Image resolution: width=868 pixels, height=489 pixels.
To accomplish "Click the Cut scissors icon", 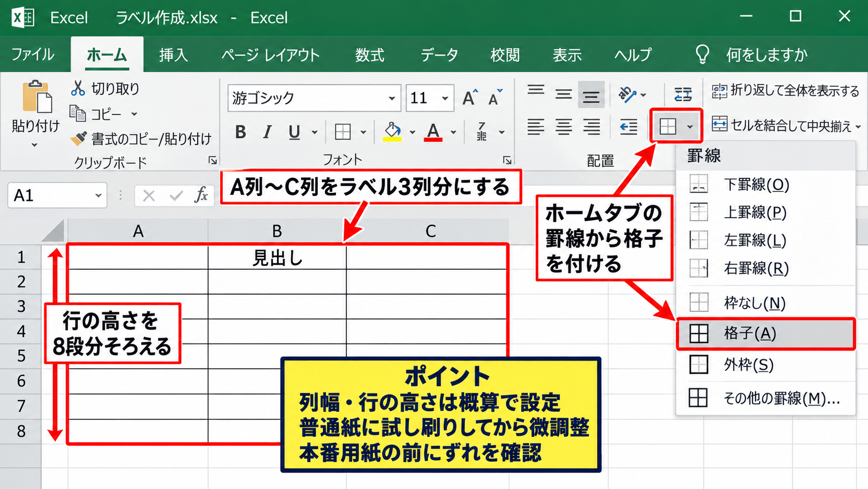I will tap(78, 88).
